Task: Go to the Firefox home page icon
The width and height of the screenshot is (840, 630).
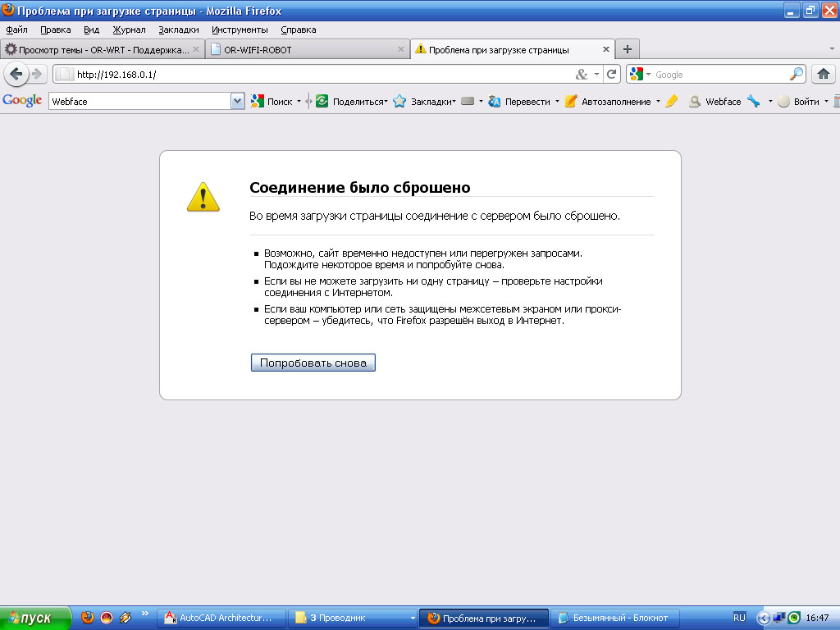Action: (823, 74)
